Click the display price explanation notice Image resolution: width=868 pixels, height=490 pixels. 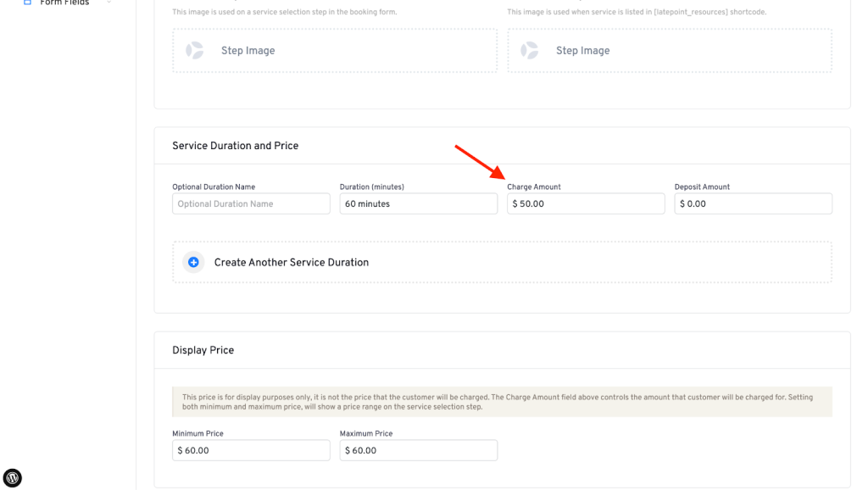coord(502,402)
